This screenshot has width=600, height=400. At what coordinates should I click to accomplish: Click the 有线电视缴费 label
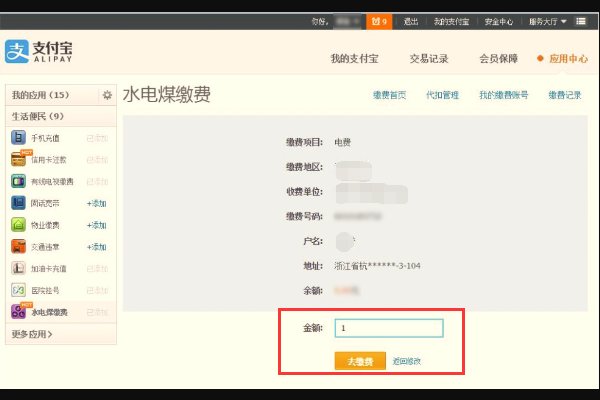point(52,181)
